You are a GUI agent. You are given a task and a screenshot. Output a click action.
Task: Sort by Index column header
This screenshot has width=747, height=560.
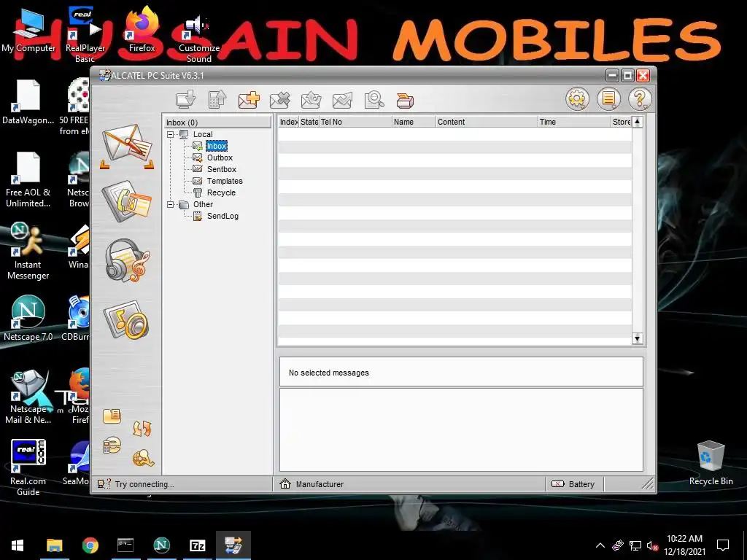click(x=288, y=122)
